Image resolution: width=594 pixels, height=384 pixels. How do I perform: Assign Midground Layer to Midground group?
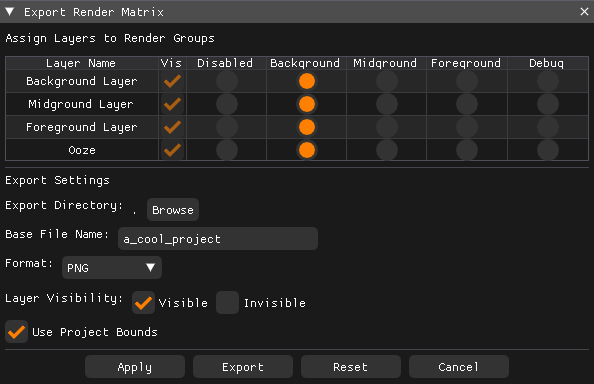387,104
